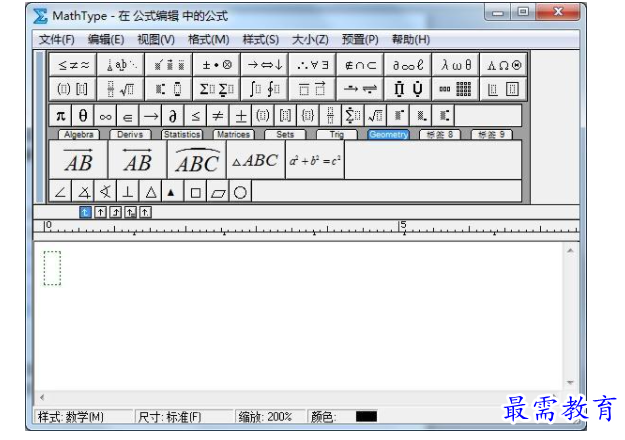Open the labeled arrow templates palette
Viewport: 625px width, 440px height.
(360, 88)
